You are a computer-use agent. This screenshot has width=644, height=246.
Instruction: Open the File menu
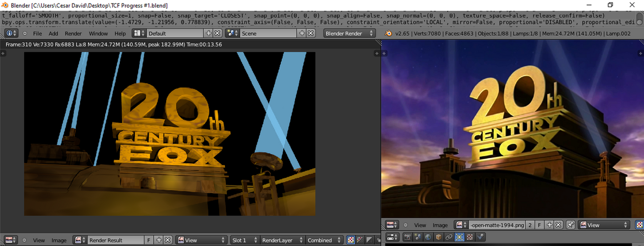(x=37, y=33)
